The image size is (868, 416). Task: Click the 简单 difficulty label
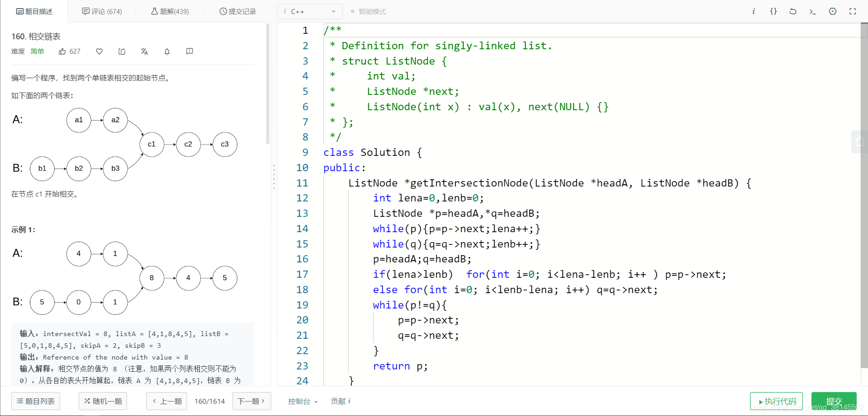(37, 51)
